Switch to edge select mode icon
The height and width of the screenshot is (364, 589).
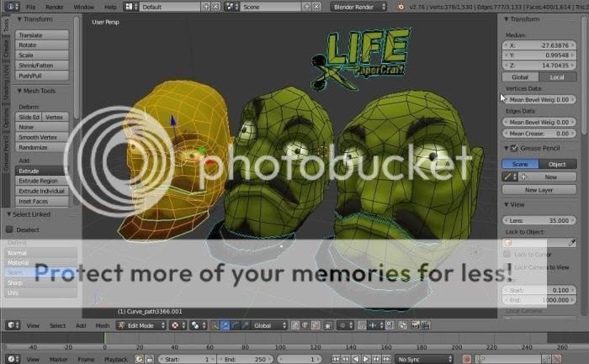(305, 325)
